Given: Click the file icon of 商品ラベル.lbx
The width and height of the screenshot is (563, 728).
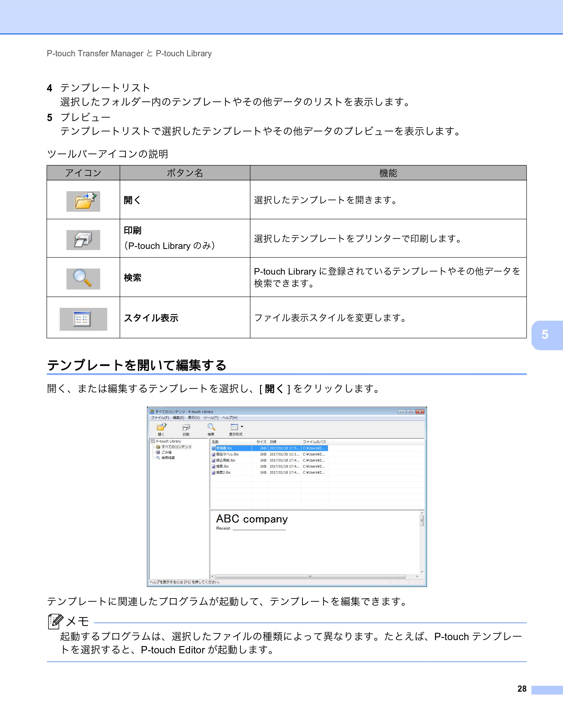Looking at the screenshot, I should (x=214, y=454).
